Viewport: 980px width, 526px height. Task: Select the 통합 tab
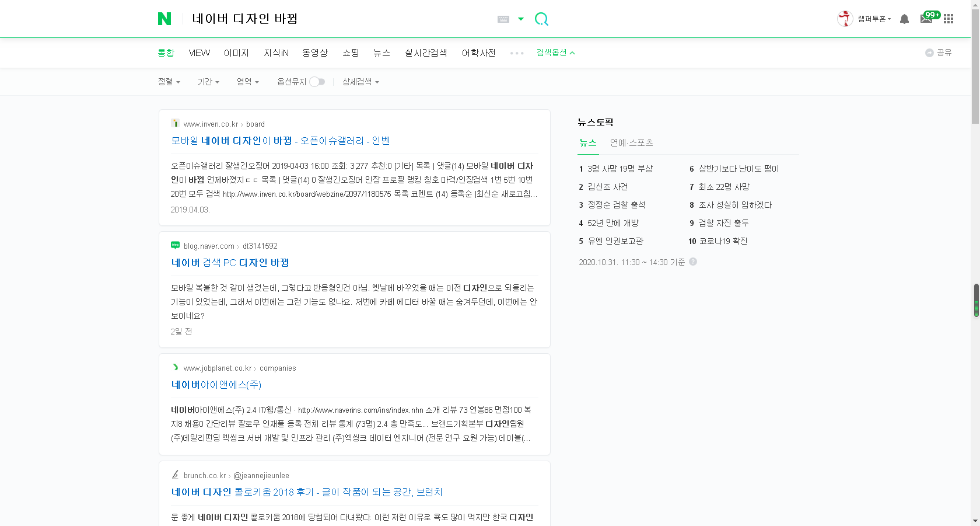pos(166,53)
